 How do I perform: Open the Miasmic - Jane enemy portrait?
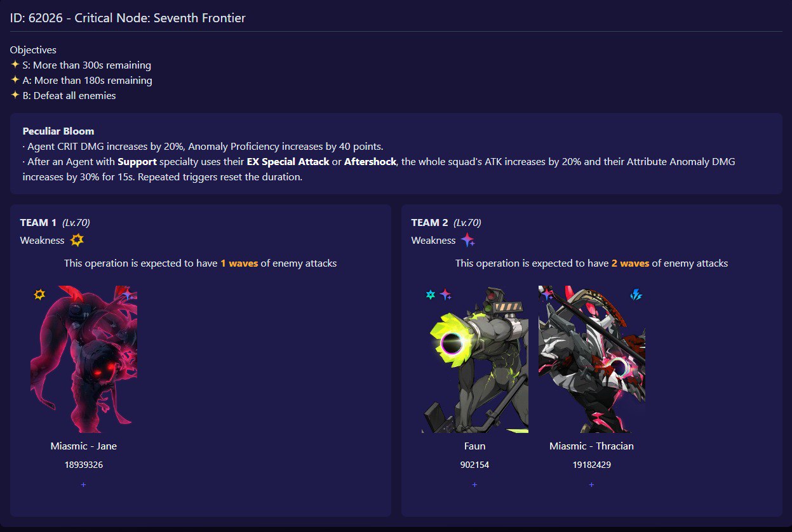click(x=84, y=359)
